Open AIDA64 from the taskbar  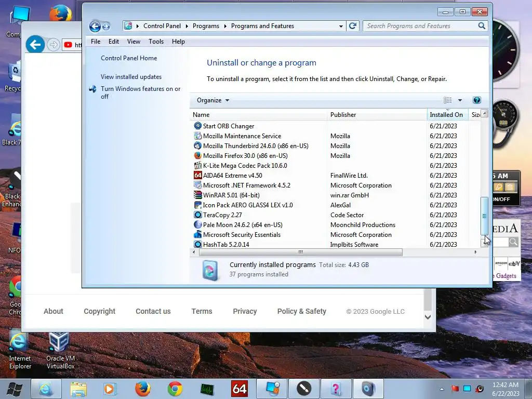coord(239,389)
